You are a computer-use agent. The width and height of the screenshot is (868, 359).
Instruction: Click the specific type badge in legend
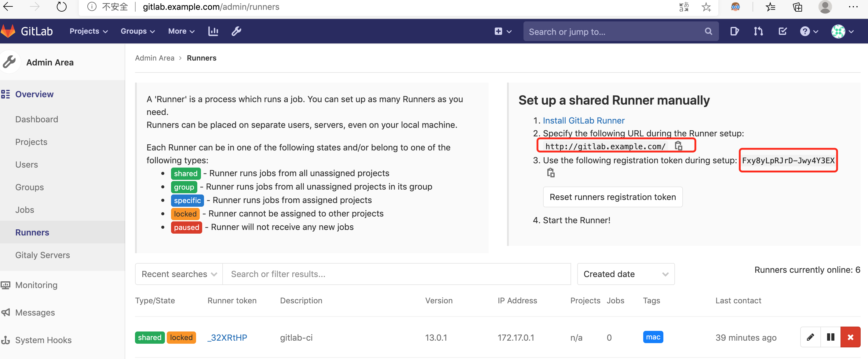[187, 200]
